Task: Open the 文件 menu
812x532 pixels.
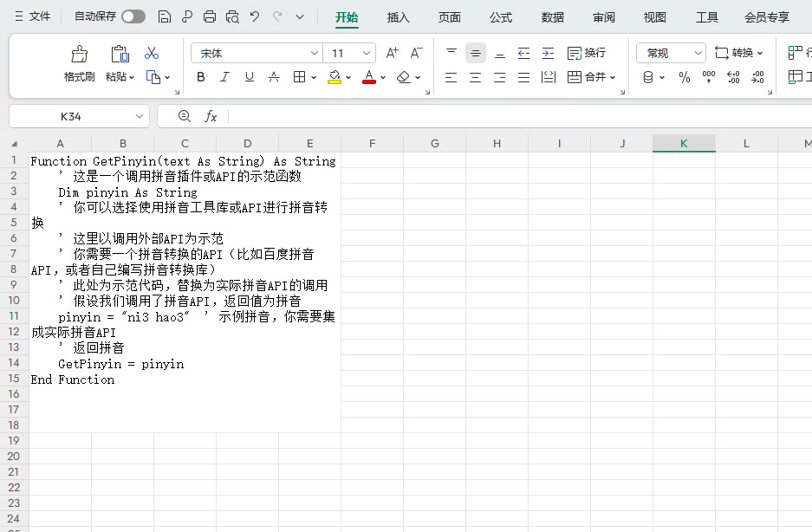Action: [x=33, y=16]
